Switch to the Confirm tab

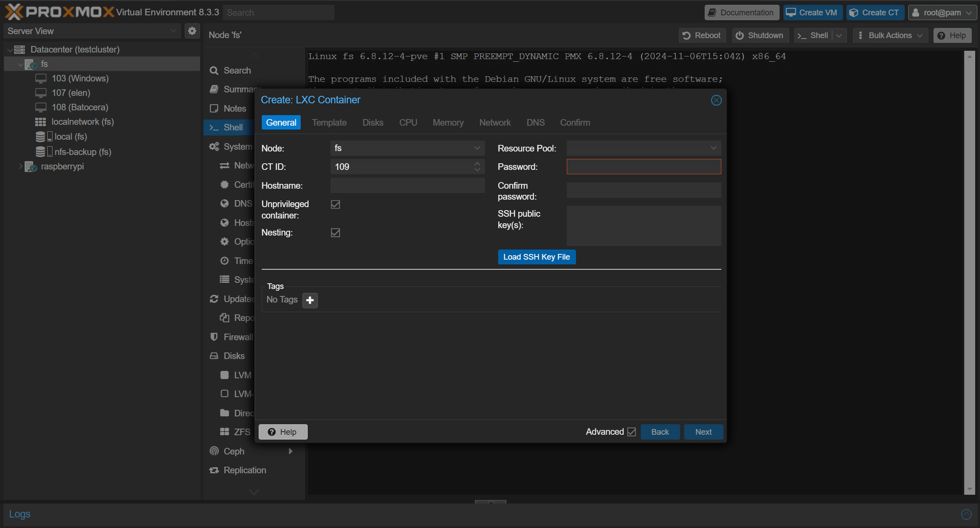tap(575, 123)
